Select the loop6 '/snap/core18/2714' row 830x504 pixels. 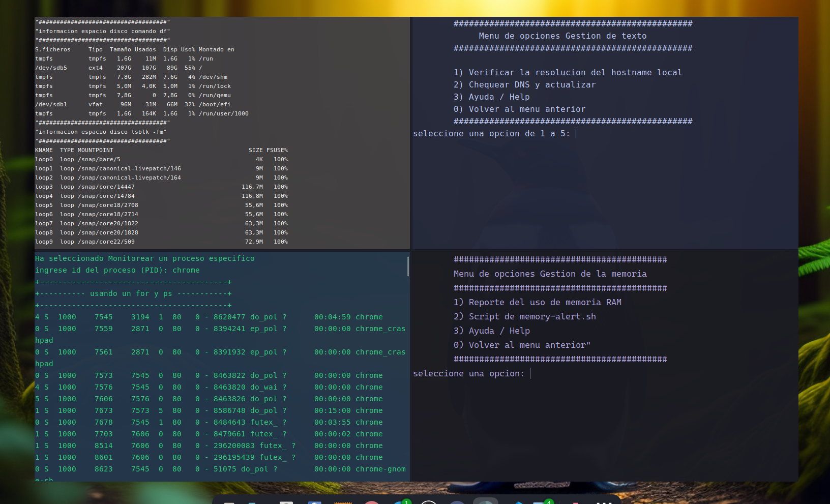point(161,215)
